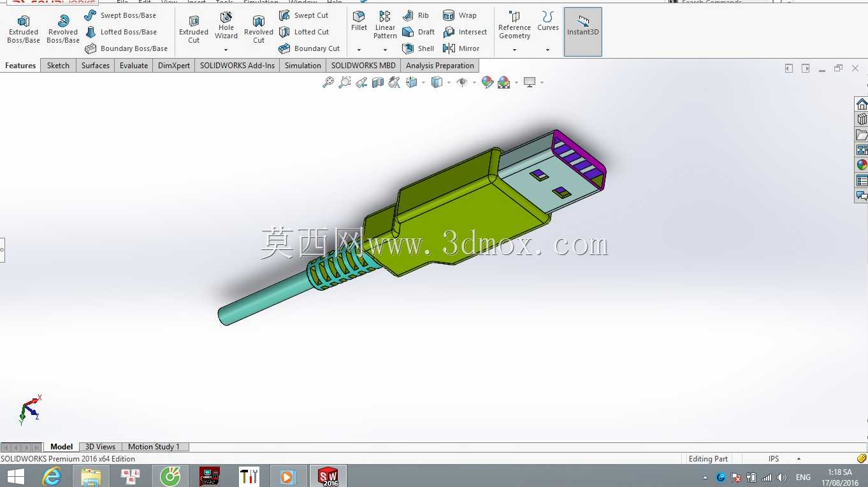This screenshot has width=868, height=487.
Task: Activate the Extruded Cut tool
Action: [x=194, y=29]
